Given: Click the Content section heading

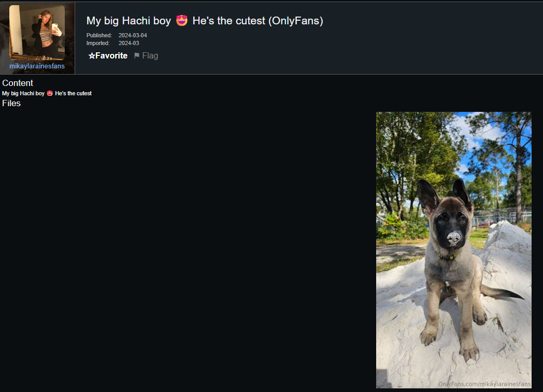Looking at the screenshot, I should [x=18, y=83].
